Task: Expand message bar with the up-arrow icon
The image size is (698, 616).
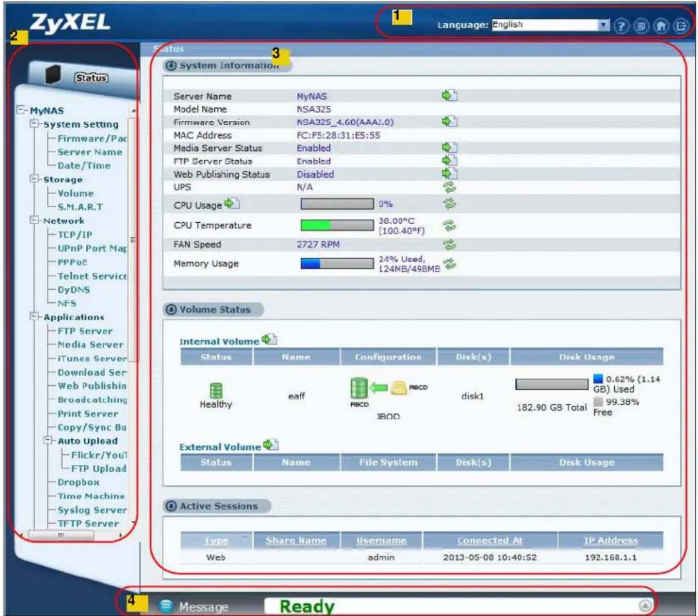Action: 645,605
